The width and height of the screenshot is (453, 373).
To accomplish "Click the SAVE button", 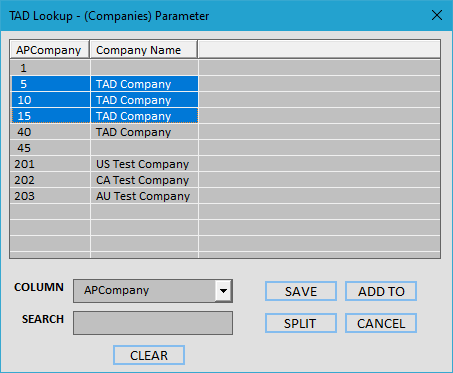I will click(301, 291).
